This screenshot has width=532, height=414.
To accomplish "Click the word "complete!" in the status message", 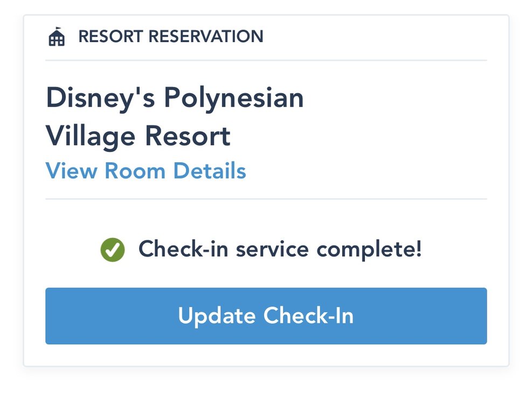I will pyautogui.click(x=369, y=250).
